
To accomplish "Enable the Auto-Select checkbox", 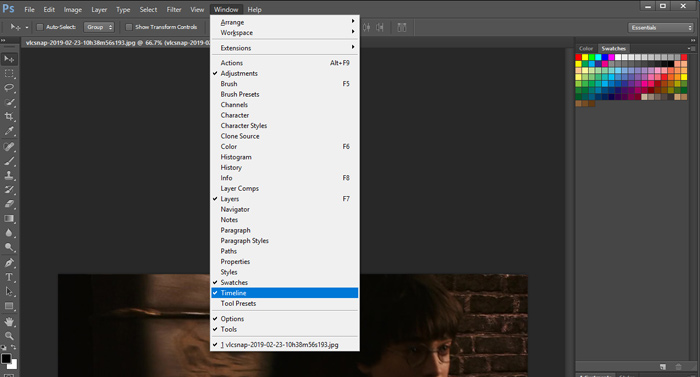I will [x=40, y=27].
